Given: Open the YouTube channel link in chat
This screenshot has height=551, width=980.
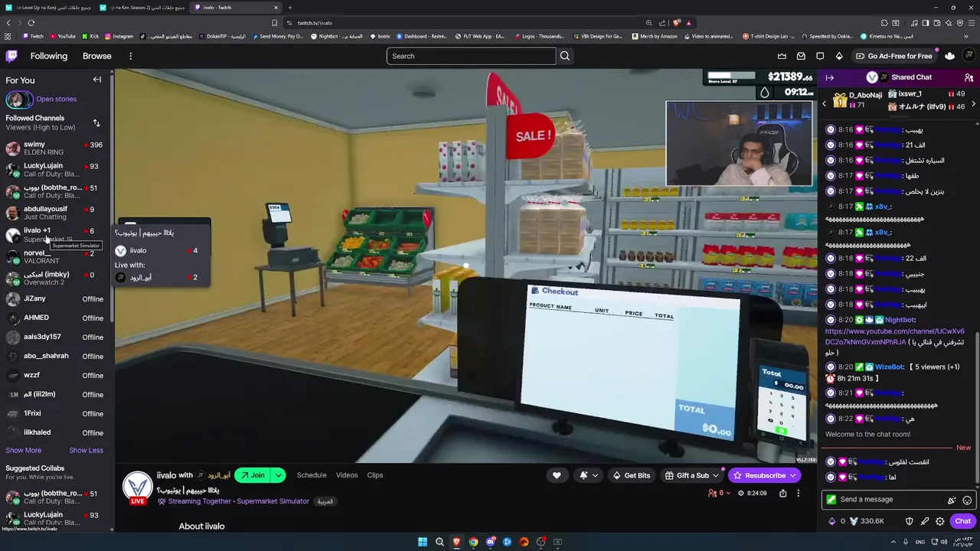Looking at the screenshot, I should [895, 337].
